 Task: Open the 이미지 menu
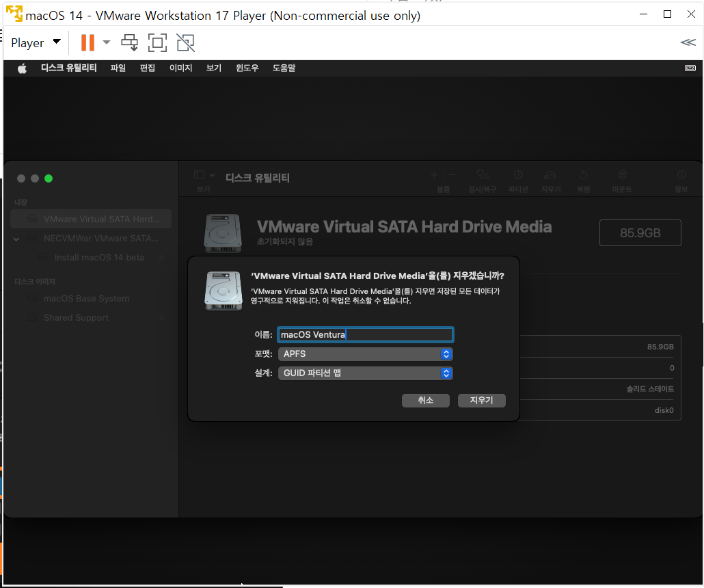pyautogui.click(x=180, y=68)
